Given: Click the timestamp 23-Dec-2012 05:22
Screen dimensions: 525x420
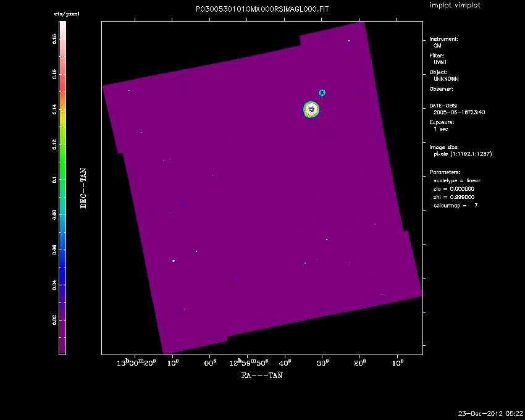Looking at the screenshot, I should [490, 414].
